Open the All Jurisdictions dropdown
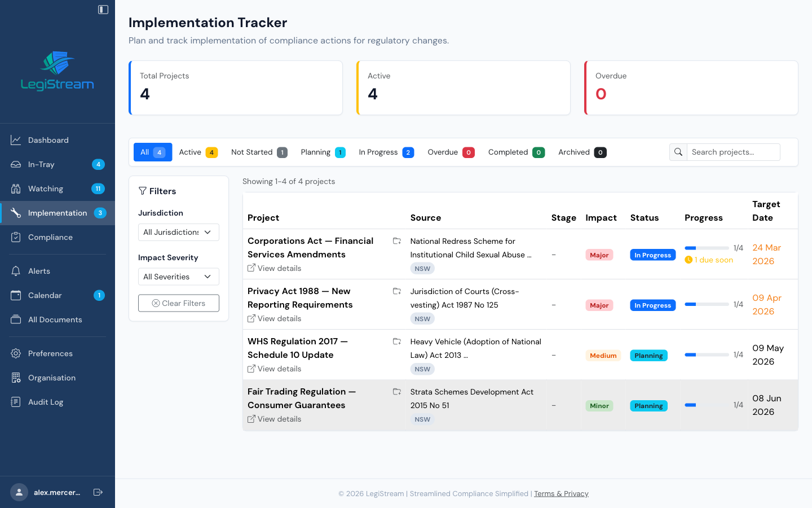Image resolution: width=812 pixels, height=508 pixels. click(x=178, y=232)
